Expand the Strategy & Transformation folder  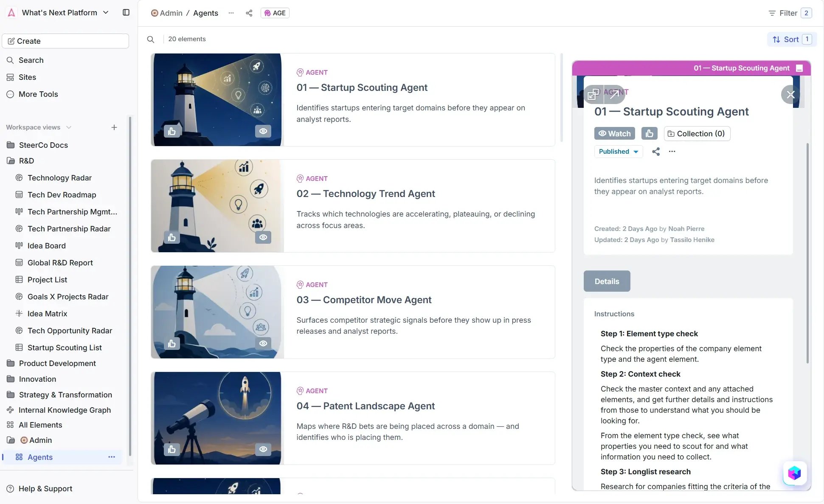coord(65,394)
